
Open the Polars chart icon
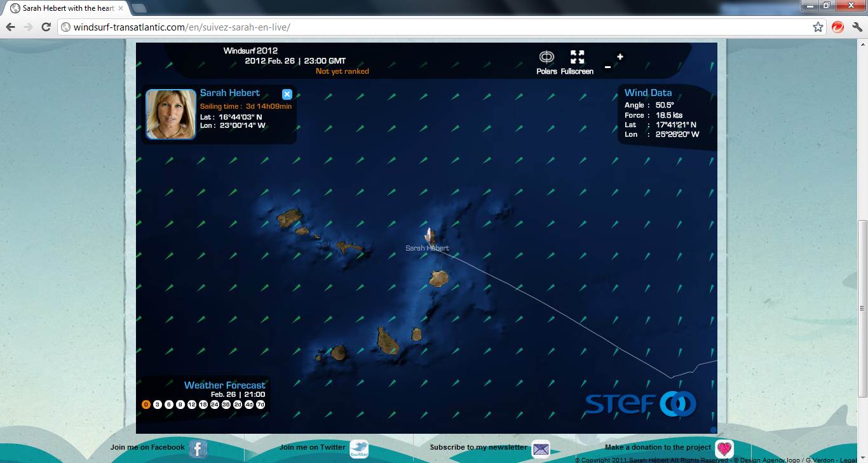point(546,57)
